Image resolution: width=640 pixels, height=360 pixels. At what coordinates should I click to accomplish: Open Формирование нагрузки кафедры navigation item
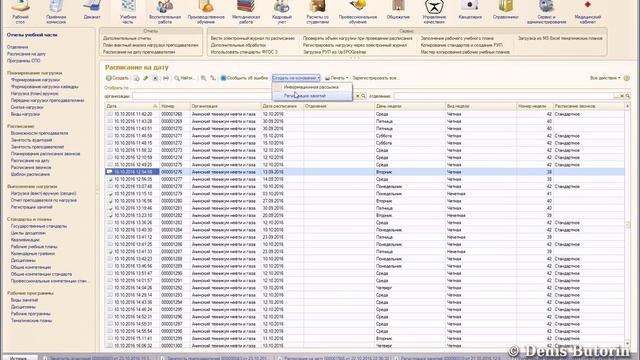coord(45,87)
